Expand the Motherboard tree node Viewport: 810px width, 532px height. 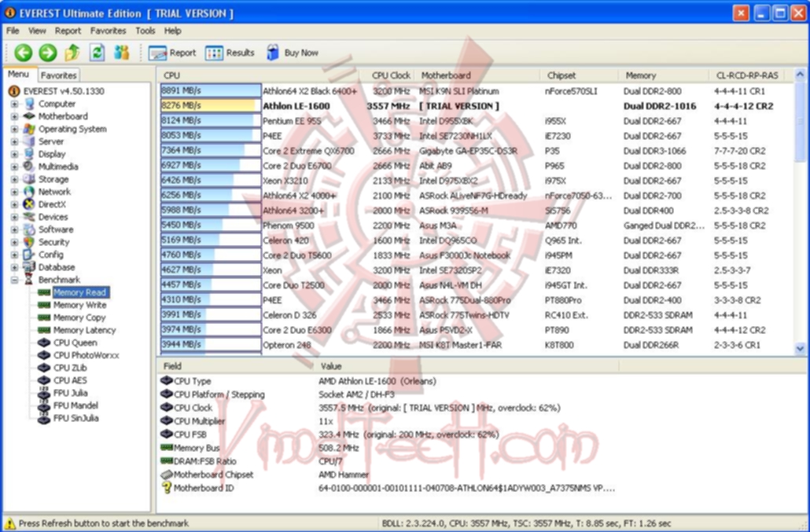(14, 116)
